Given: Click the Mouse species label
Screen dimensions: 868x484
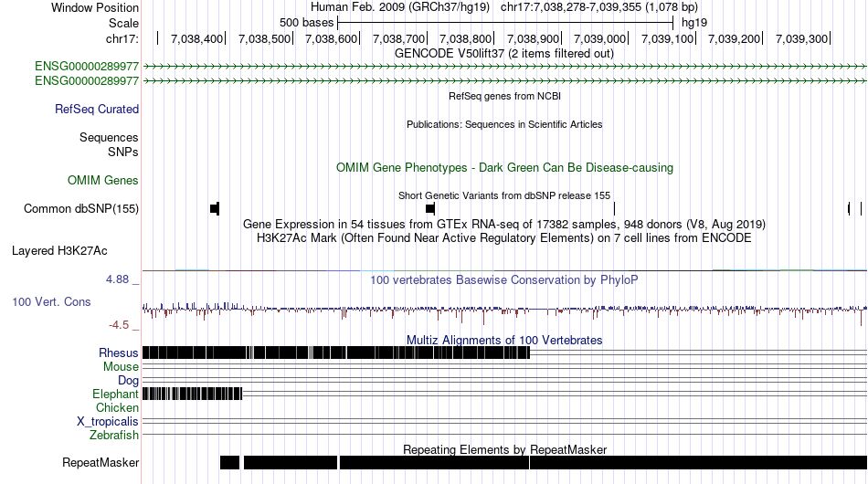Looking at the screenshot, I should [x=121, y=367].
